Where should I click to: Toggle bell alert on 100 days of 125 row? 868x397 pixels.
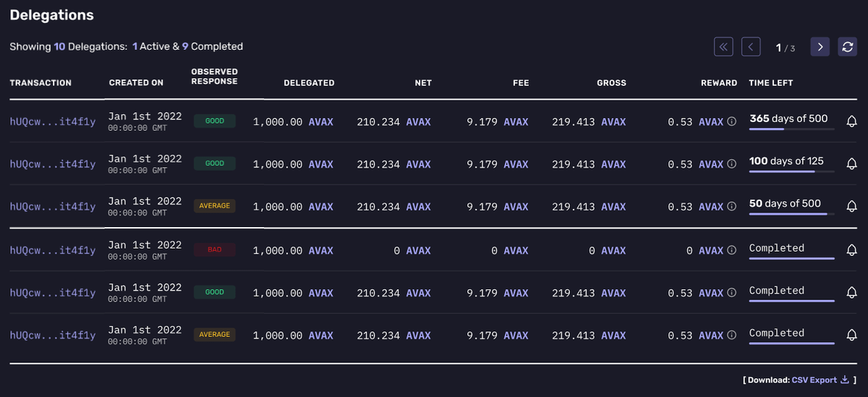click(x=851, y=164)
